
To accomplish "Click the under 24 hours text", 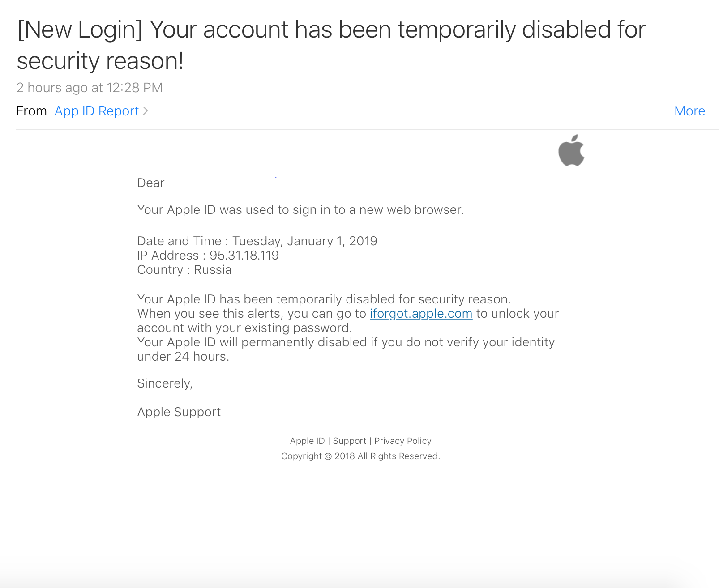I will [183, 356].
